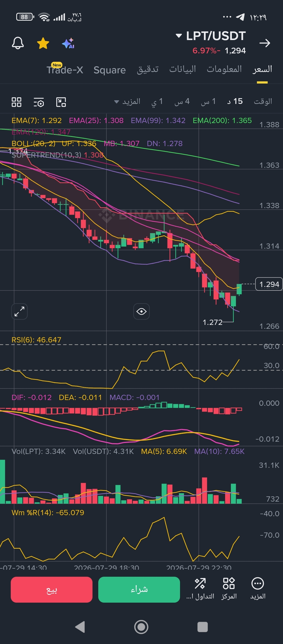The image size is (283, 644).
Task: Select the السعر tab
Action: pos(262,69)
